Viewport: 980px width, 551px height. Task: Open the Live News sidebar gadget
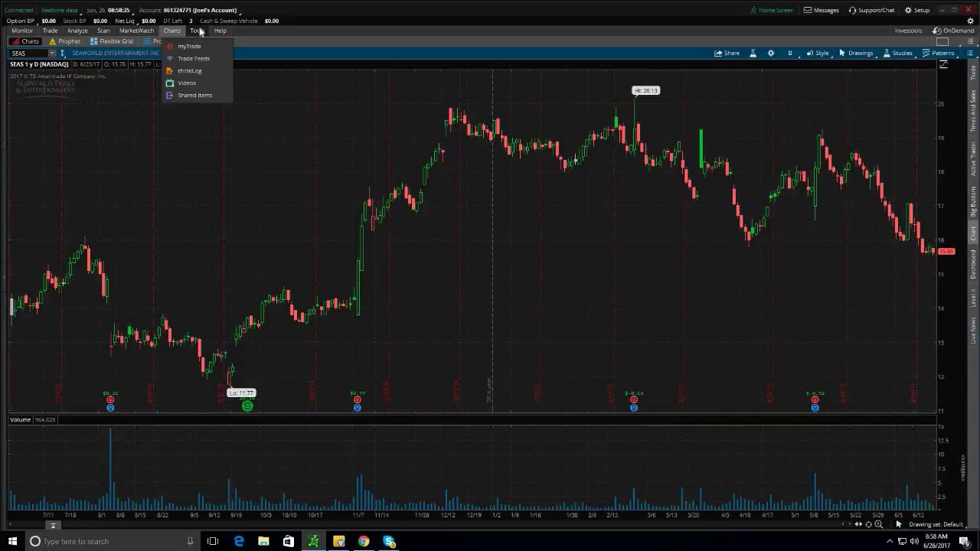(973, 330)
